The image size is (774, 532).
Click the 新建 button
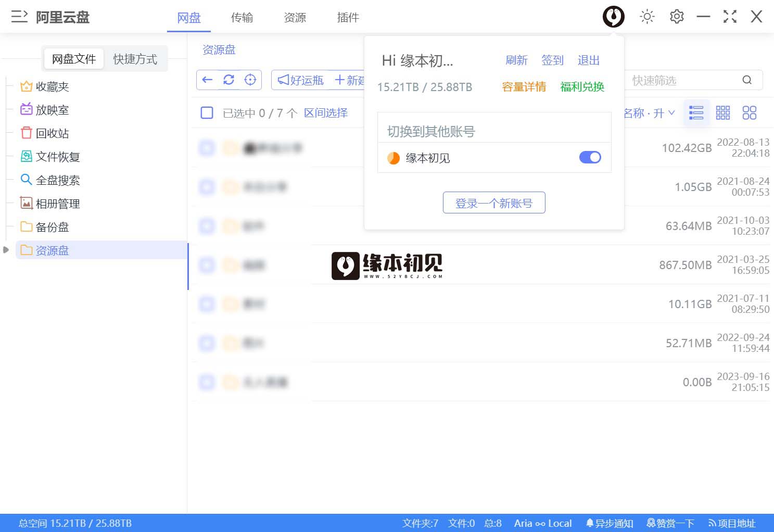350,80
